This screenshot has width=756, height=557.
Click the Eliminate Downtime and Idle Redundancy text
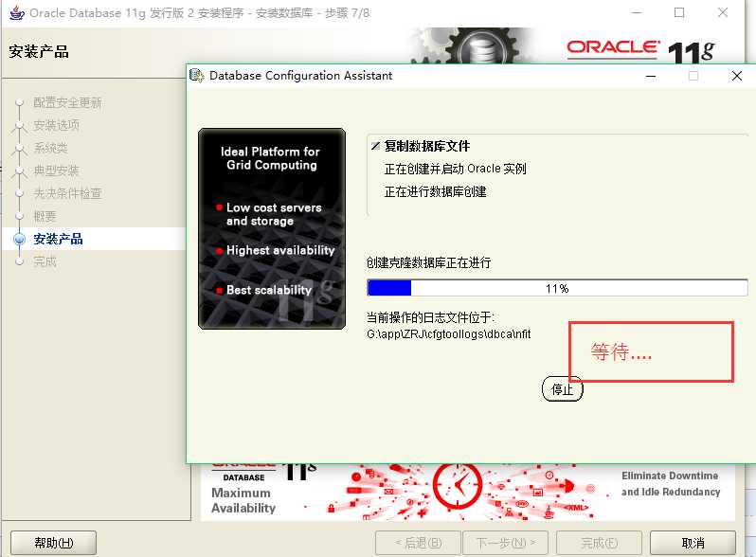point(670,484)
